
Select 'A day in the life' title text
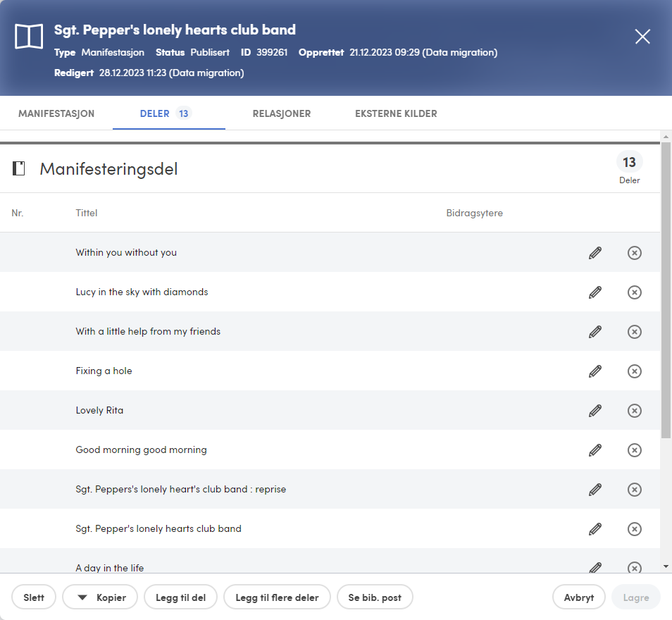110,568
